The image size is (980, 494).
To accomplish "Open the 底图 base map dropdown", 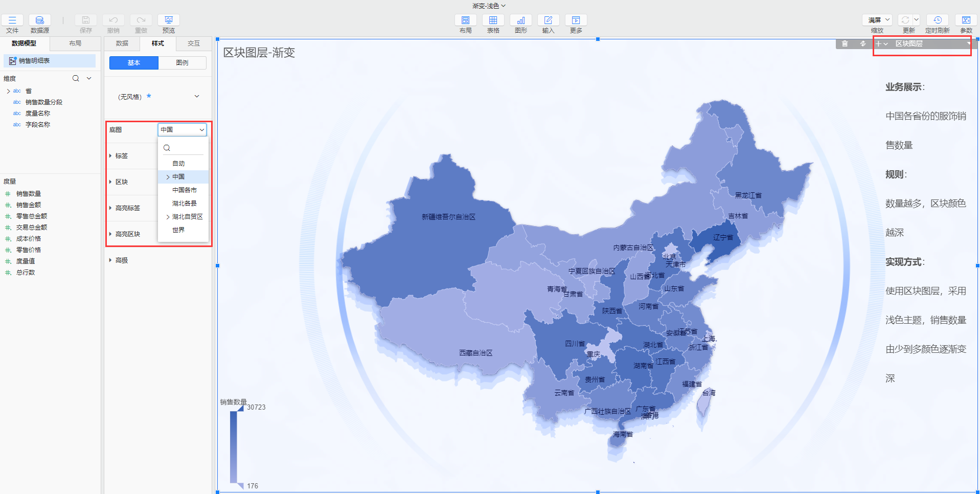I will pos(182,130).
